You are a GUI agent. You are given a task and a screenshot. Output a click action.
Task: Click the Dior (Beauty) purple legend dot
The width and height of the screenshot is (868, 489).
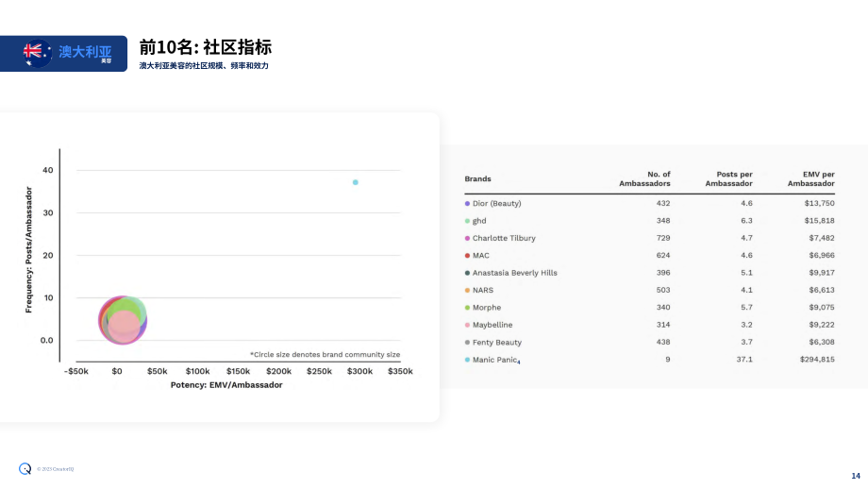click(x=467, y=204)
